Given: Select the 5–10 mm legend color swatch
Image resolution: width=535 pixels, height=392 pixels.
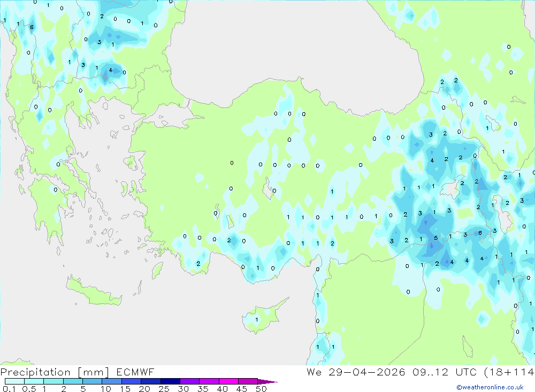Looking at the screenshot, I should coord(92,381).
